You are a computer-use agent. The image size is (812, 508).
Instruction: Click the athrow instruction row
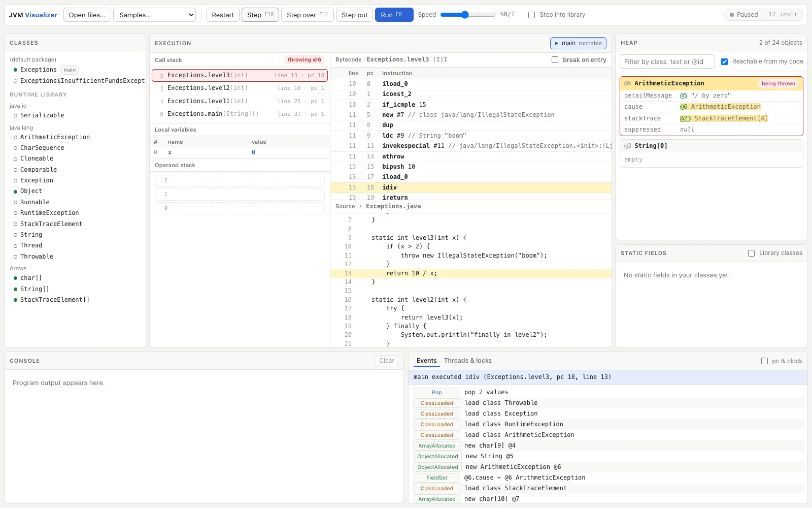click(x=471, y=156)
